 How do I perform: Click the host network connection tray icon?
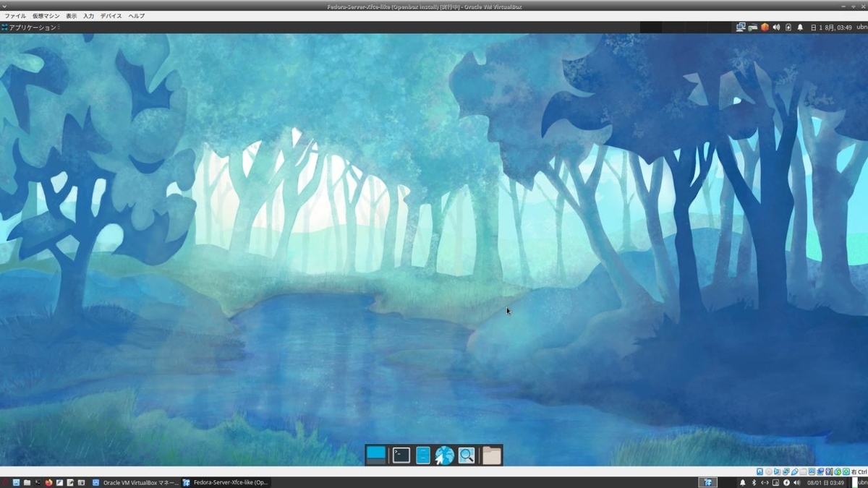(x=765, y=482)
